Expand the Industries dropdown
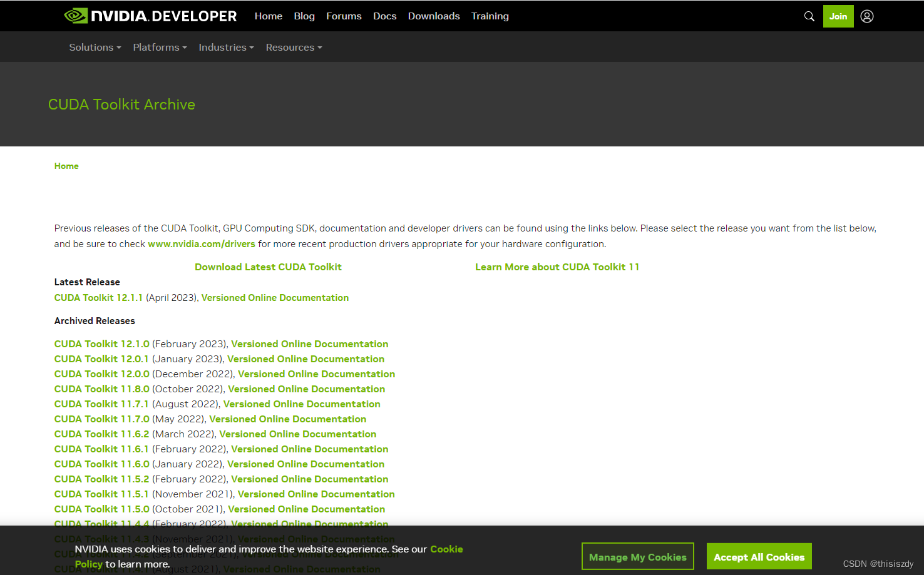The image size is (924, 575). coord(226,48)
